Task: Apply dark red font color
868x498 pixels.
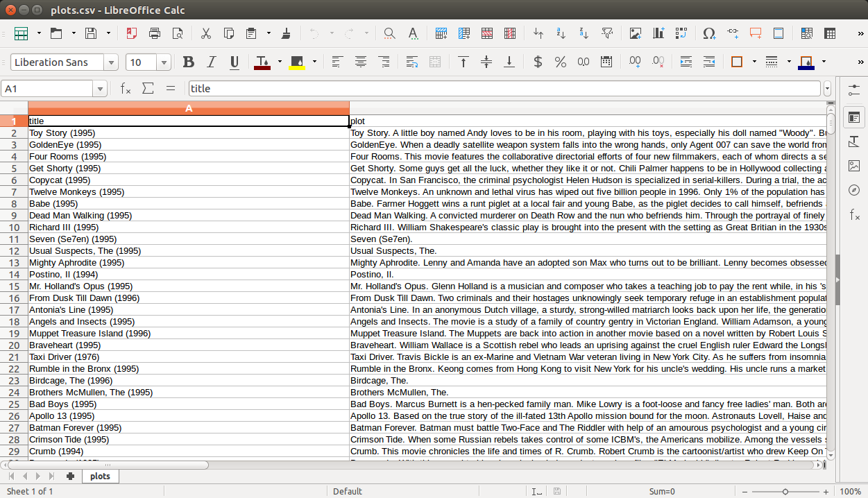Action: tap(262, 62)
